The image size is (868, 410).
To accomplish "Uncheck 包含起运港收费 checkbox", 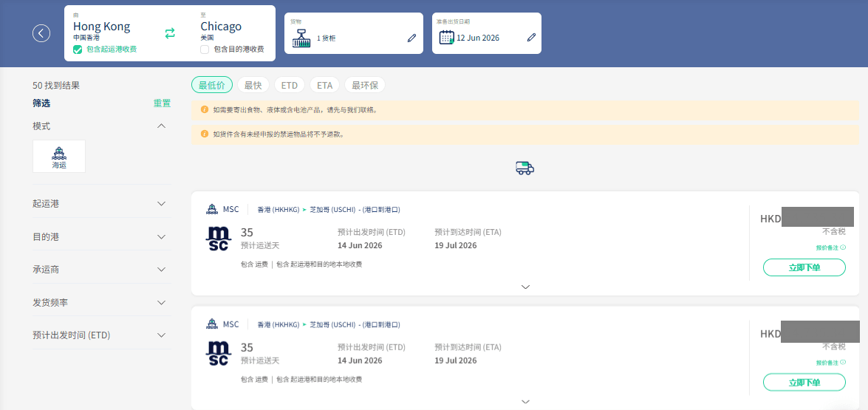I will 78,49.
